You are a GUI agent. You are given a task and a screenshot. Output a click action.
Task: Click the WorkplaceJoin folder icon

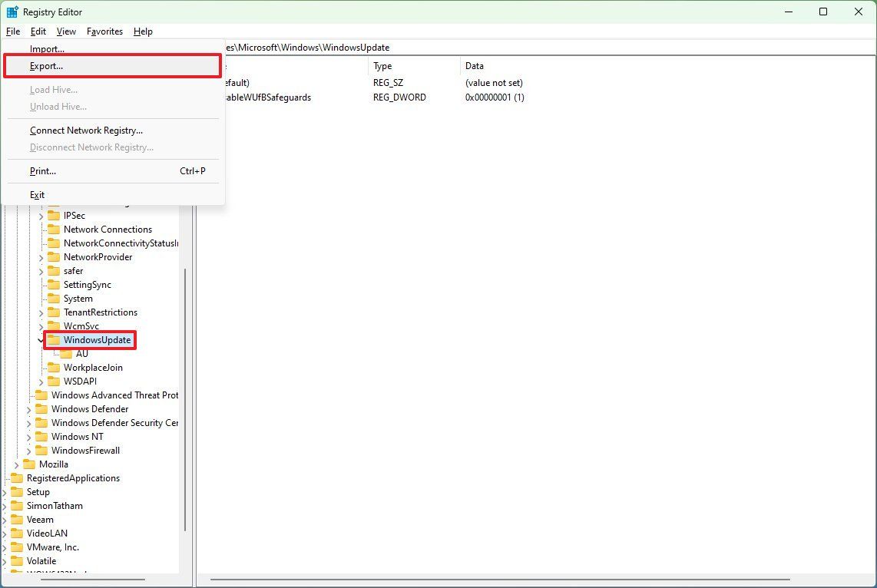(x=55, y=367)
